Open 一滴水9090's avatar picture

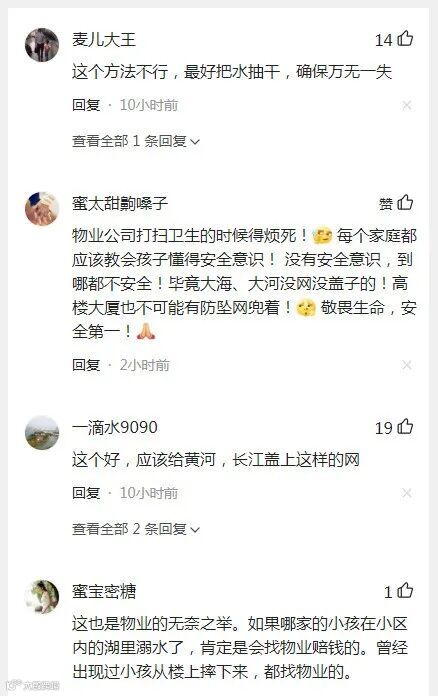42,433
